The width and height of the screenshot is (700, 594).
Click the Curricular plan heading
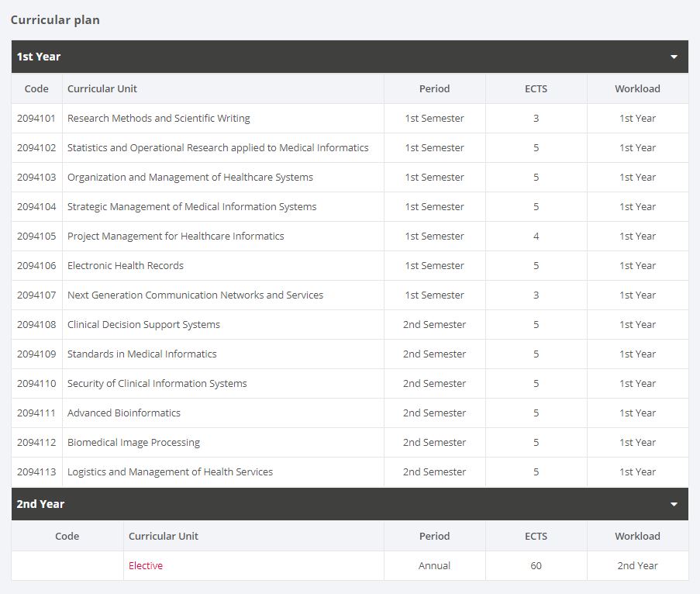55,20
